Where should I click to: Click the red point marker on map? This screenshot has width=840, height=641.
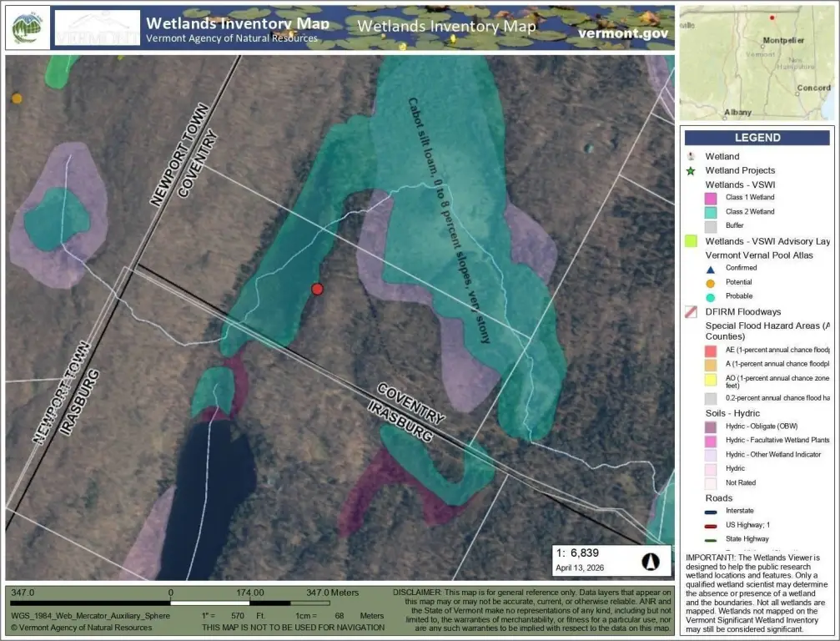point(317,290)
